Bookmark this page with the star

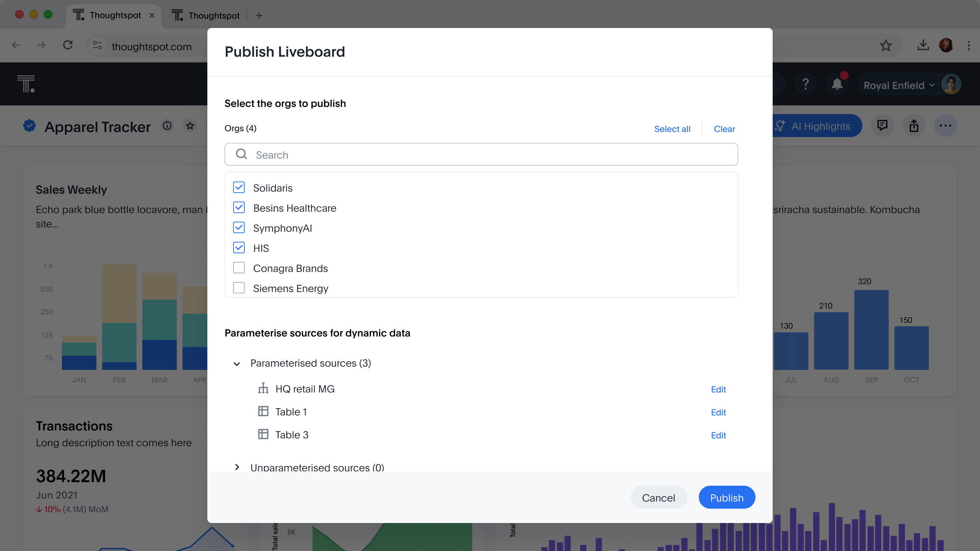point(886,46)
